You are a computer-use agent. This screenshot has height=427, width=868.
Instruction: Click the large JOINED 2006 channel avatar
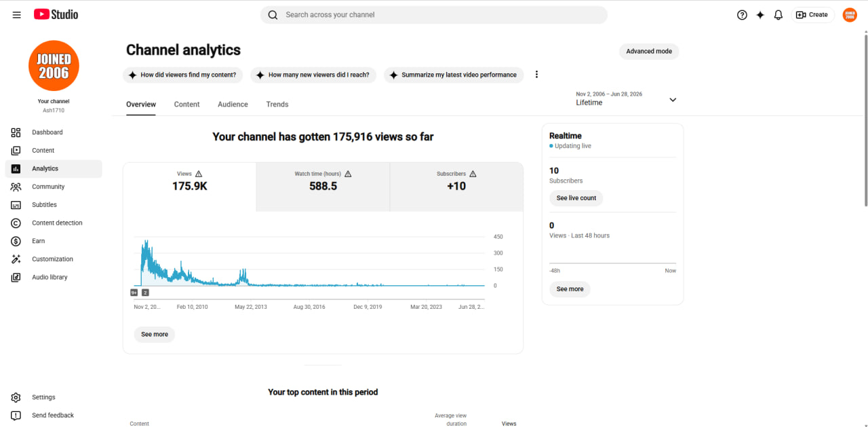(54, 66)
